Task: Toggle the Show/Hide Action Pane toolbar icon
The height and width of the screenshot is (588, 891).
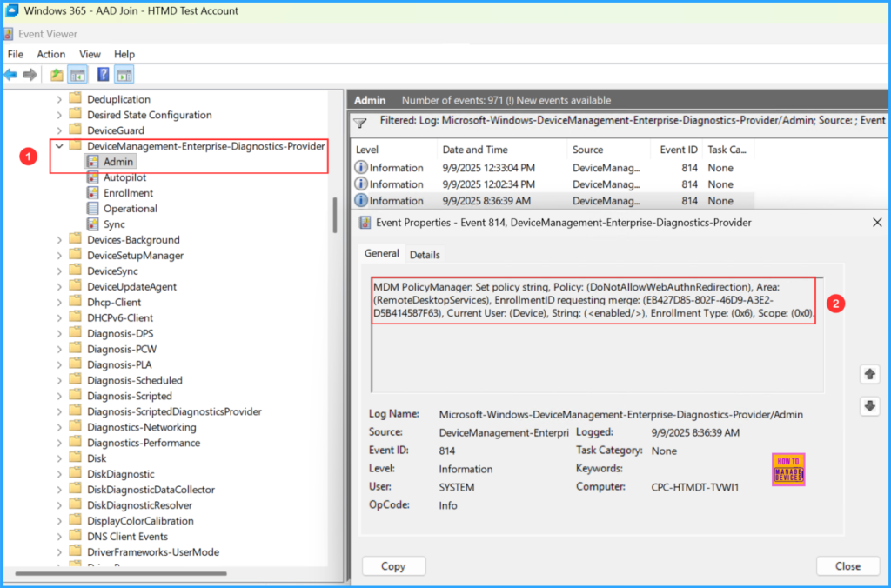Action: click(124, 75)
